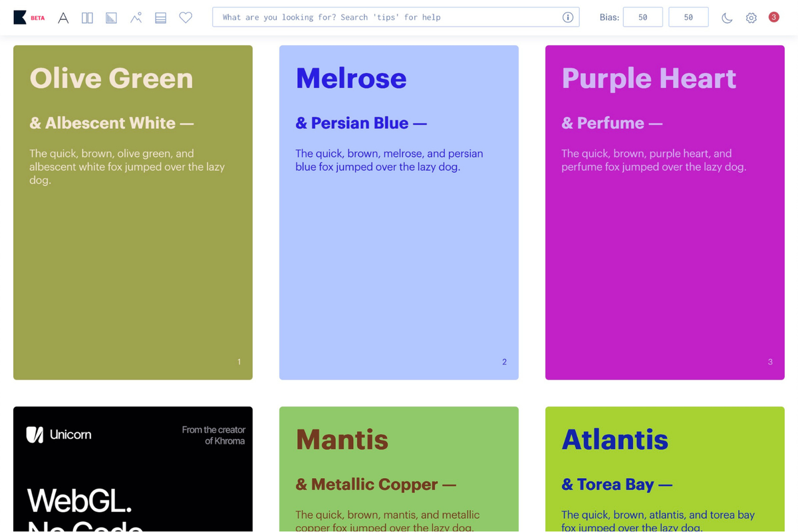Switch to the Image view icon
The image size is (798, 532).
click(136, 18)
